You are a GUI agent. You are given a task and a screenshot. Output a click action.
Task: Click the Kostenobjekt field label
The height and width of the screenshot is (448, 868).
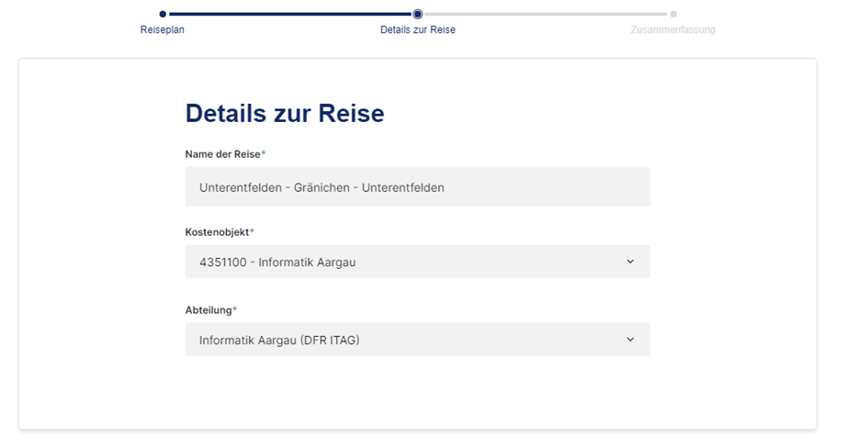point(217,232)
